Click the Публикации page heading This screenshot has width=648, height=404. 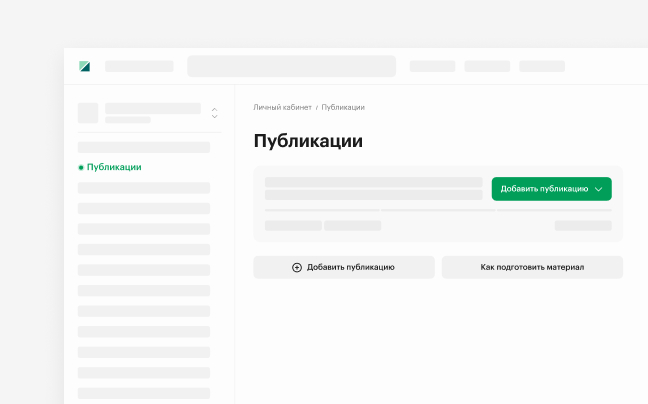pyautogui.click(x=308, y=141)
